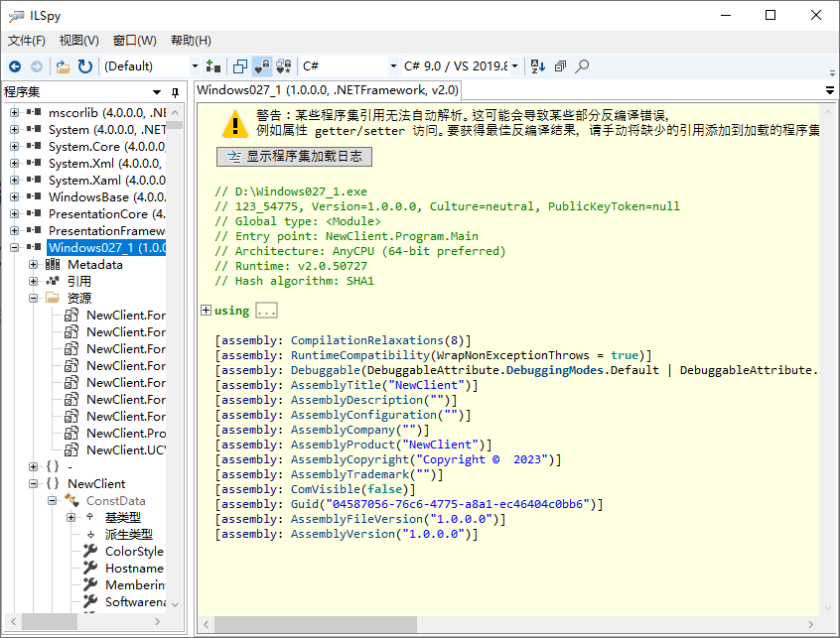Click the 资源 folder icon
Image resolution: width=840 pixels, height=638 pixels.
coord(53,298)
